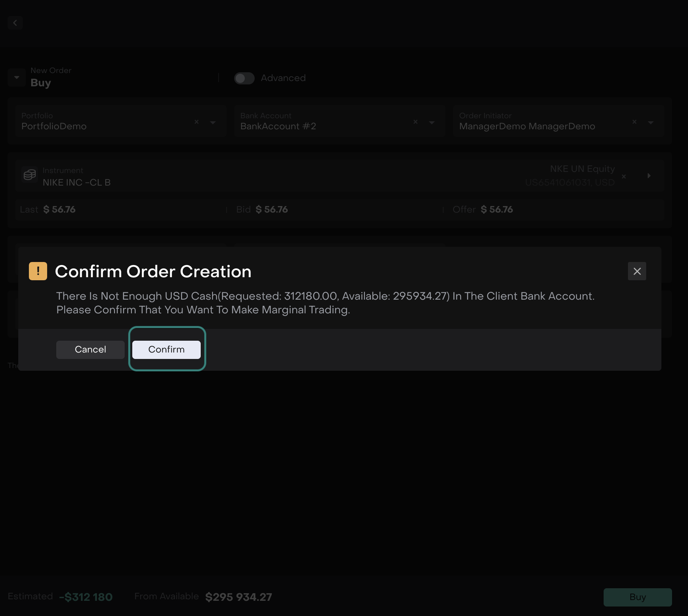Open instrument details arrow for NKE
Screen dimensions: 688x616
tap(649, 176)
